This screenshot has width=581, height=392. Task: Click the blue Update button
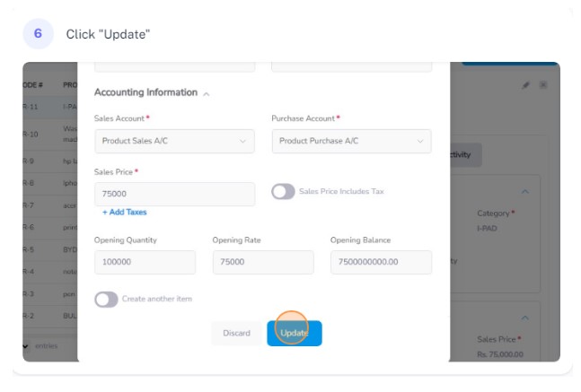[x=295, y=333]
